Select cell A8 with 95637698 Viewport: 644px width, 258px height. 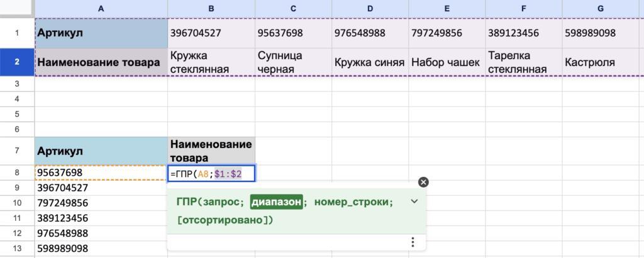(x=101, y=173)
